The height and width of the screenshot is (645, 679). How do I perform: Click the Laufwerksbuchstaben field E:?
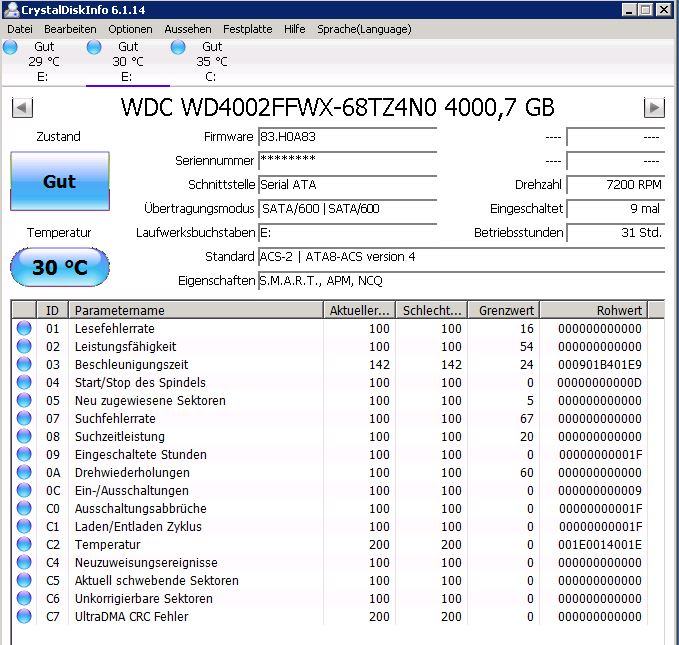pyautogui.click(x=347, y=233)
